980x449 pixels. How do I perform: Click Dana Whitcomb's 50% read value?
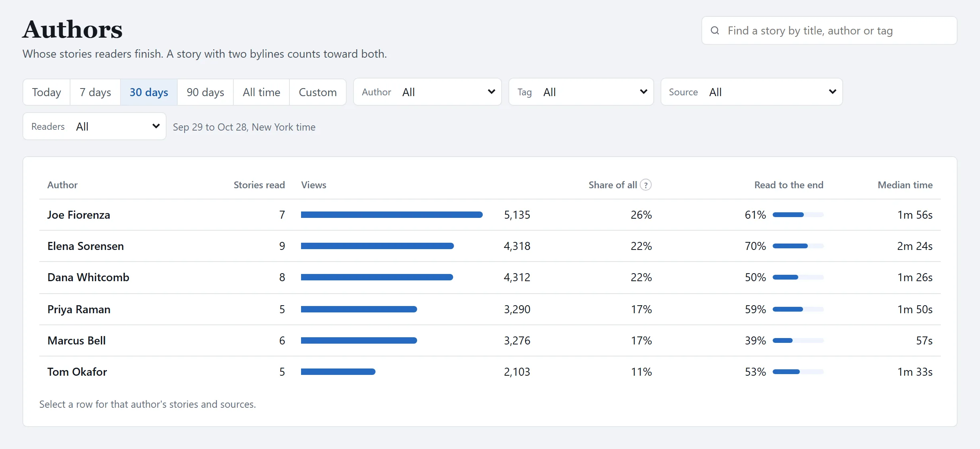[755, 277]
